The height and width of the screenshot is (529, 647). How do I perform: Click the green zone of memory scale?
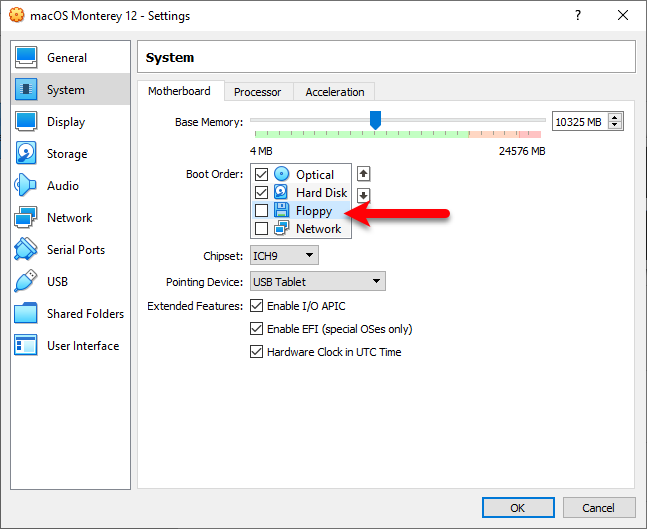[361, 134]
